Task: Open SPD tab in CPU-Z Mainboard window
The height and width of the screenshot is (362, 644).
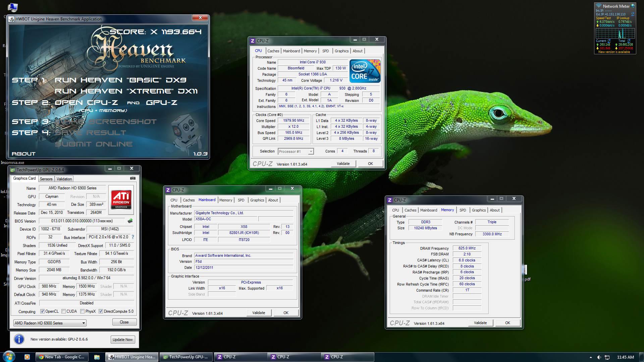Action: pos(241,200)
